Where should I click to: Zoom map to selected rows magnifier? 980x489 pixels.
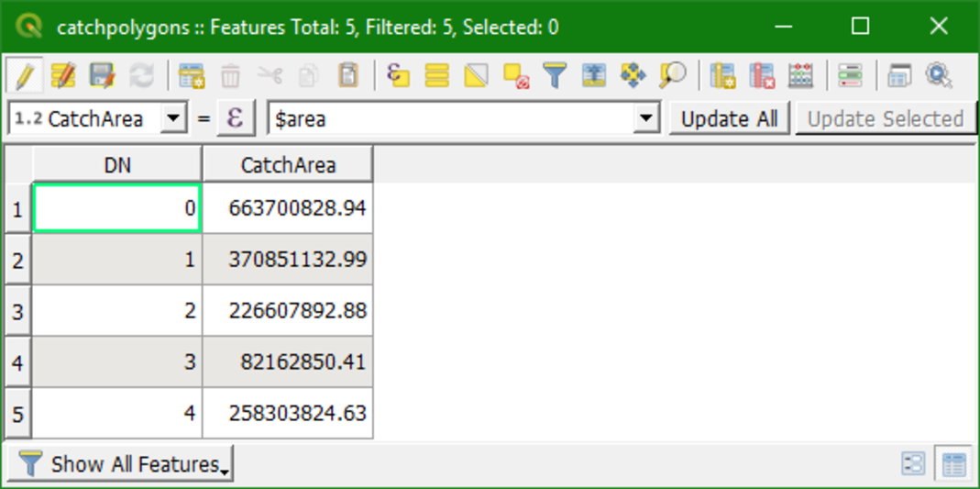tap(673, 76)
